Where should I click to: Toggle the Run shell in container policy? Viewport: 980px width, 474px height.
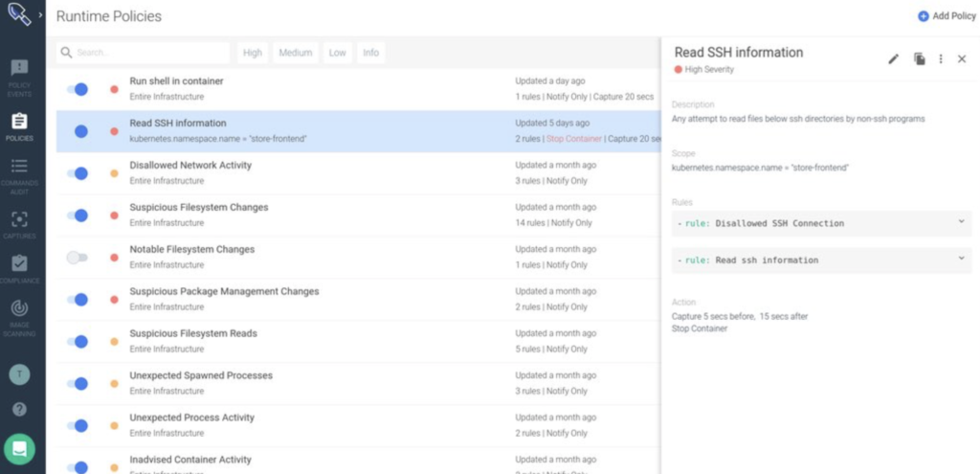pyautogui.click(x=78, y=89)
